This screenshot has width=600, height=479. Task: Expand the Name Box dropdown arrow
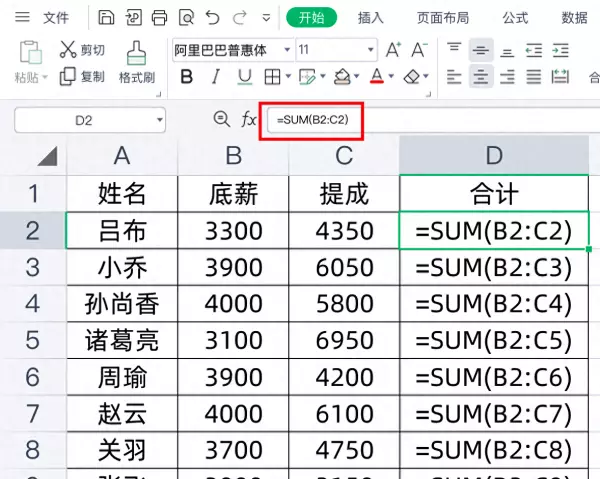click(160, 120)
